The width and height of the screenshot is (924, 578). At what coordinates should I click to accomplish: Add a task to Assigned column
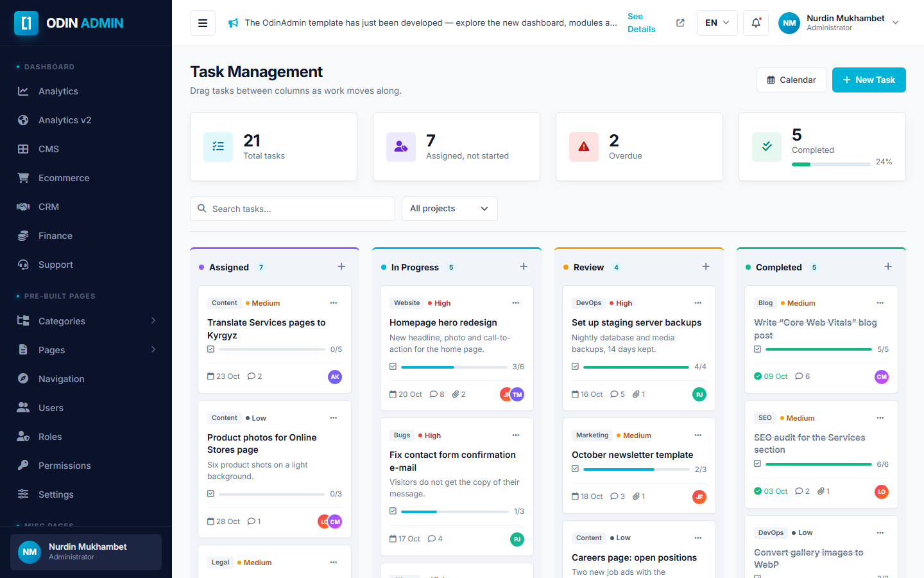point(341,267)
